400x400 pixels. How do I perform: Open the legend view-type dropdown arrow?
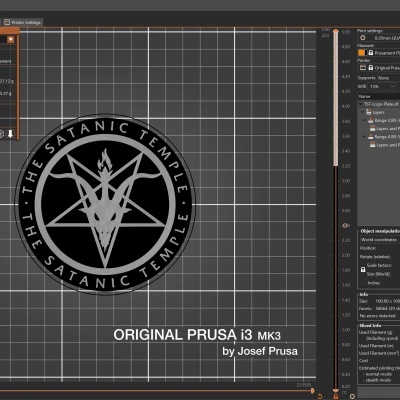coord(11,40)
